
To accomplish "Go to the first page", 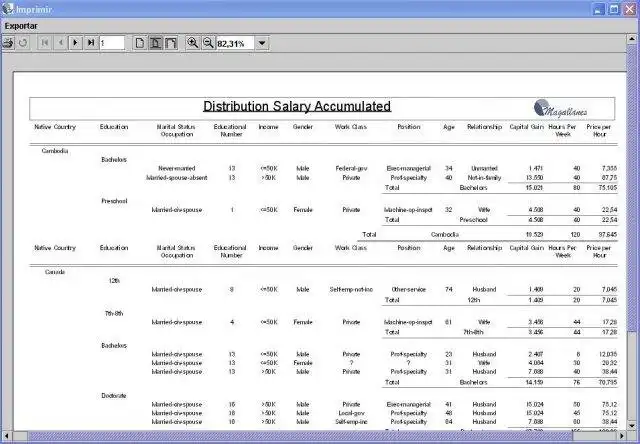I will [45, 43].
